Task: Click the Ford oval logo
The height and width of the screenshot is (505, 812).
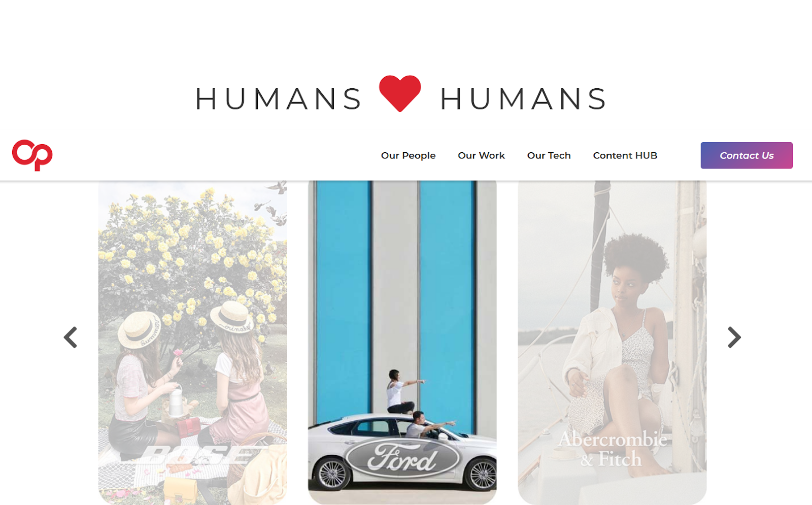Action: [402, 458]
